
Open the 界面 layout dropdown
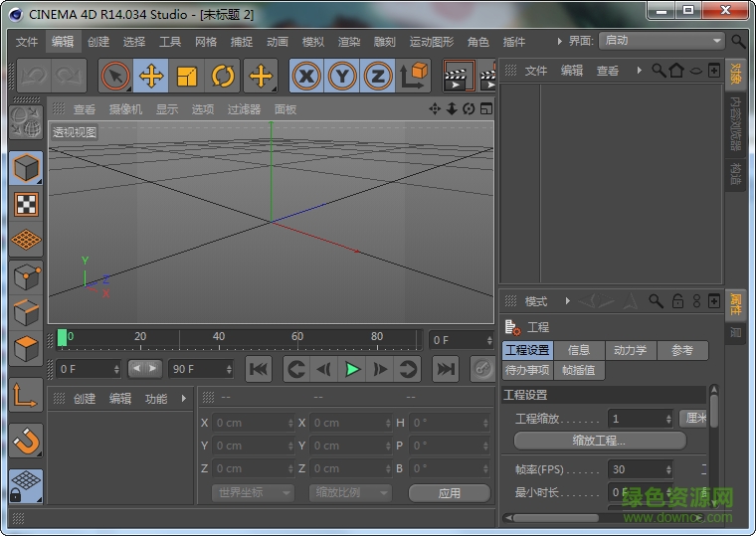coord(661,41)
